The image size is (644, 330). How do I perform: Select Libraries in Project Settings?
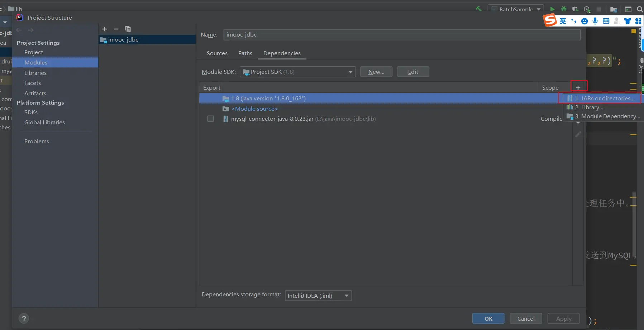(x=35, y=73)
